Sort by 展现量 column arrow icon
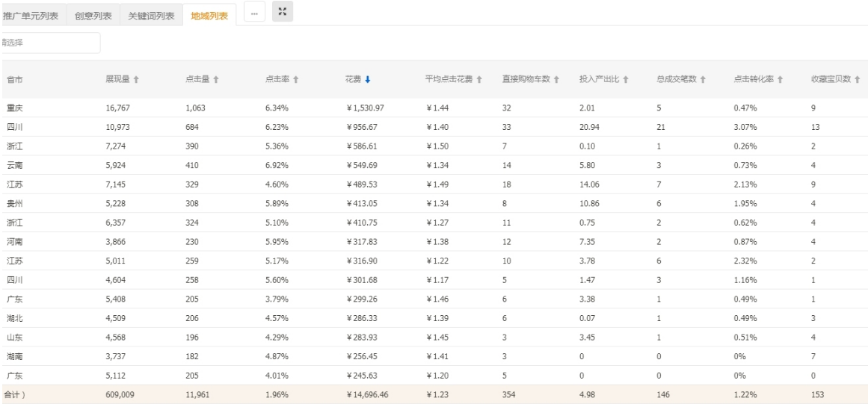 [136, 80]
